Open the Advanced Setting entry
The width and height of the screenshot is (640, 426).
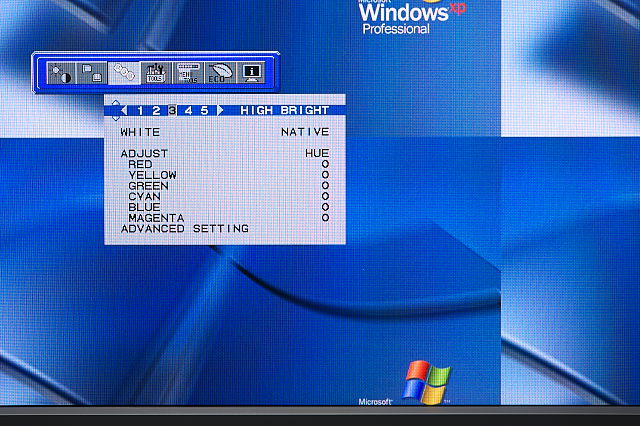[184, 229]
